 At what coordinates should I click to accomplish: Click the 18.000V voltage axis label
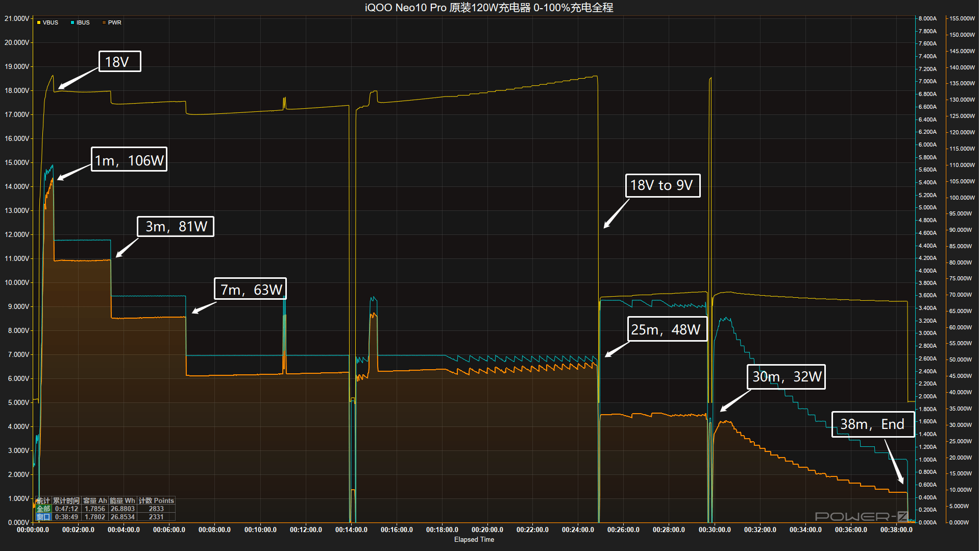coord(17,90)
